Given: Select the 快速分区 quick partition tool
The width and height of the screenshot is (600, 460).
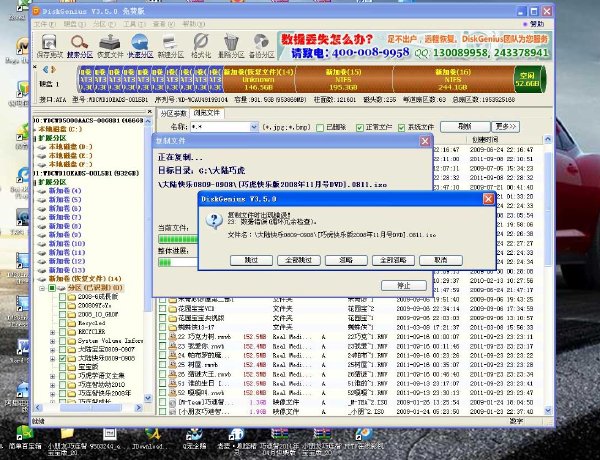Looking at the screenshot, I should [140, 46].
